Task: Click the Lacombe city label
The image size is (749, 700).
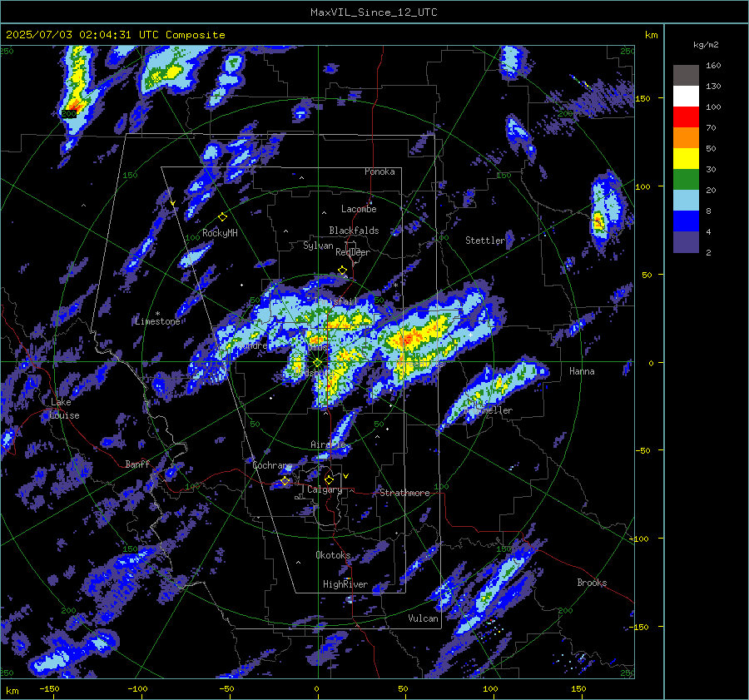Action: [359, 209]
